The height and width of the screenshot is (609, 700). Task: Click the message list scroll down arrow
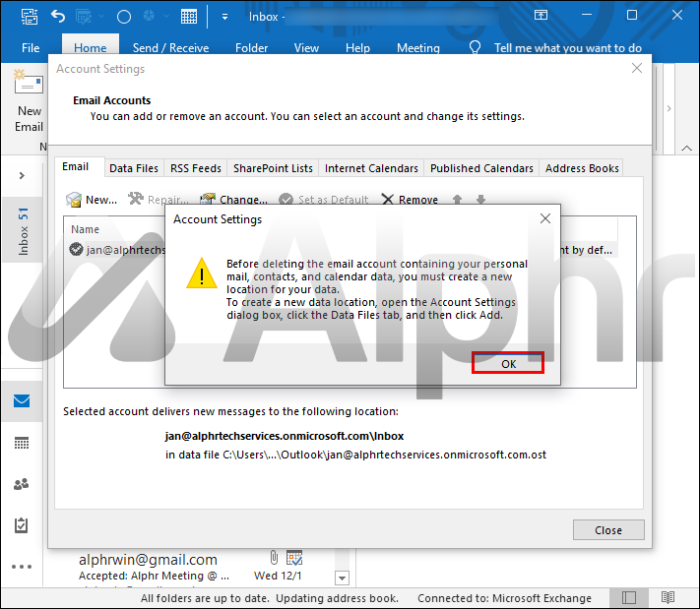[x=342, y=578]
